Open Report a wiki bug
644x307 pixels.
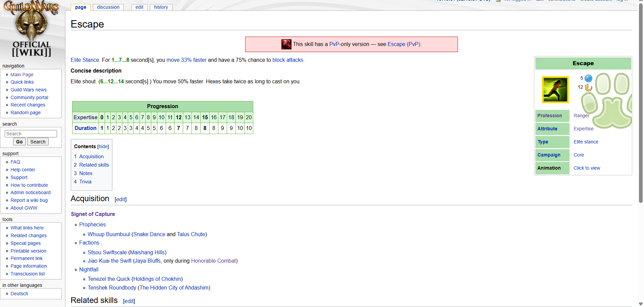[29, 200]
